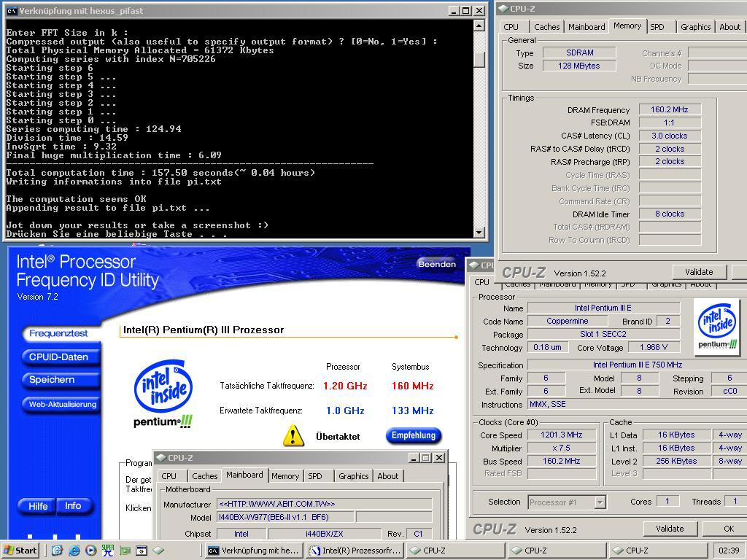Open the Processor #1 Selection dropdown
Screen dimensions: 747x560
600,502
